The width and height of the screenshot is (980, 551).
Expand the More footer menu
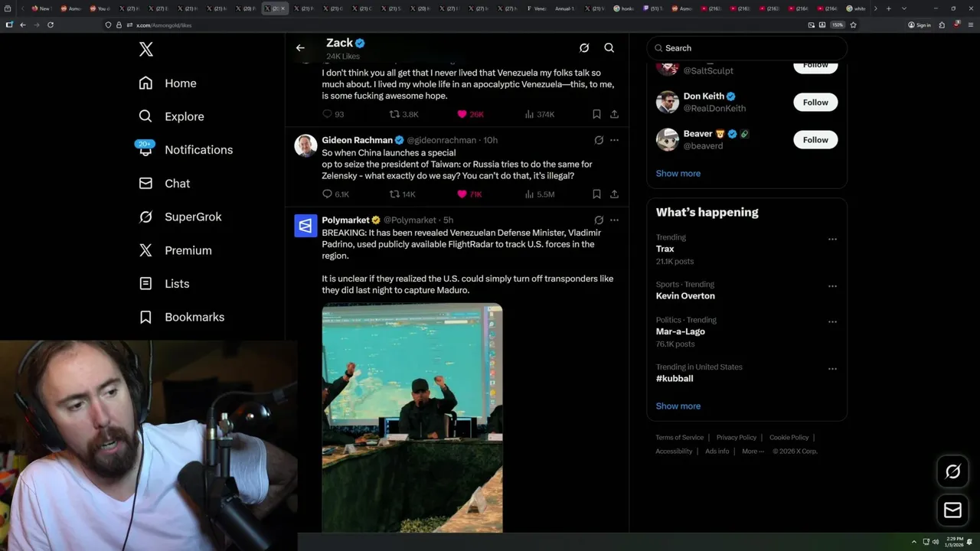tap(753, 452)
